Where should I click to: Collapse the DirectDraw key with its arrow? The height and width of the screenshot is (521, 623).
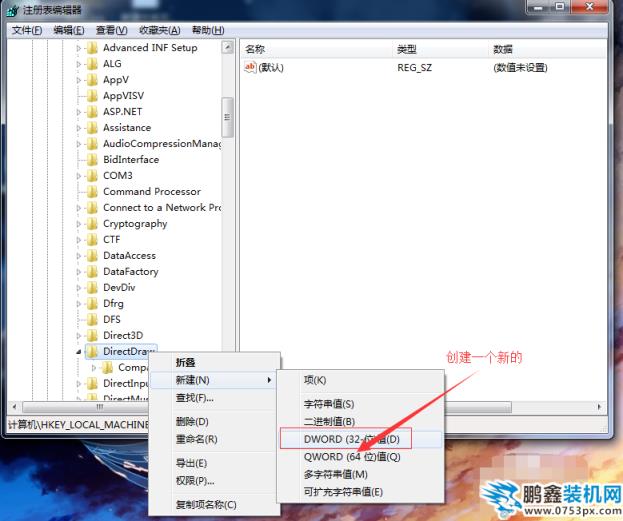click(79, 352)
